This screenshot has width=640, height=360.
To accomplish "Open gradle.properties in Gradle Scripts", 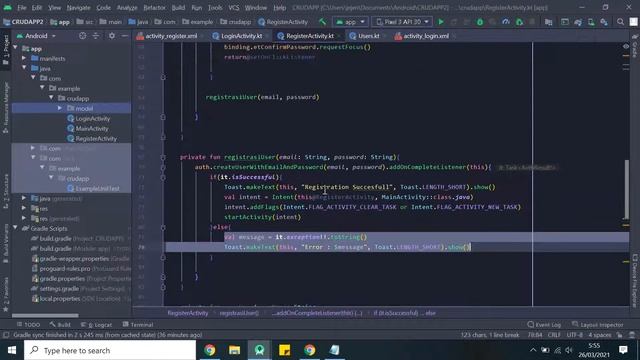I will [62, 278].
